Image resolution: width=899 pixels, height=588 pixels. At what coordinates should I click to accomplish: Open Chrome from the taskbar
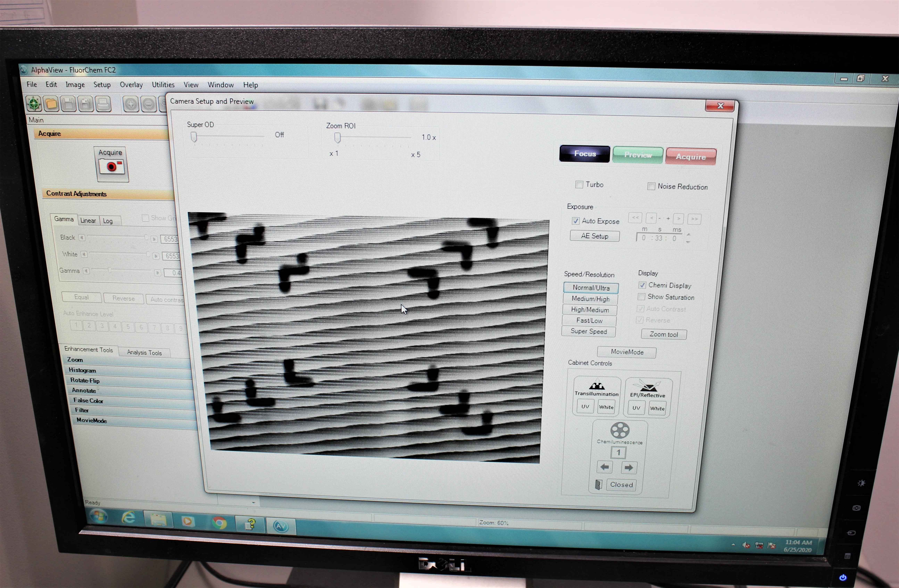[x=219, y=523]
